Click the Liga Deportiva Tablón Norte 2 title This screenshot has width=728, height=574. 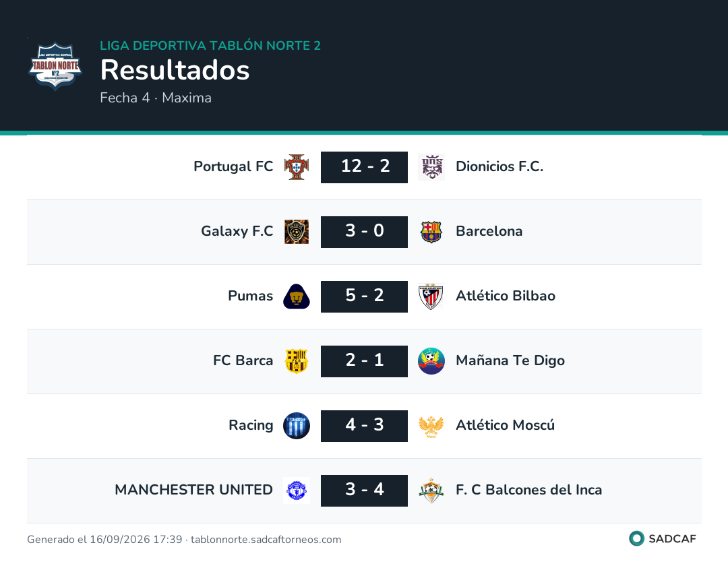point(210,45)
